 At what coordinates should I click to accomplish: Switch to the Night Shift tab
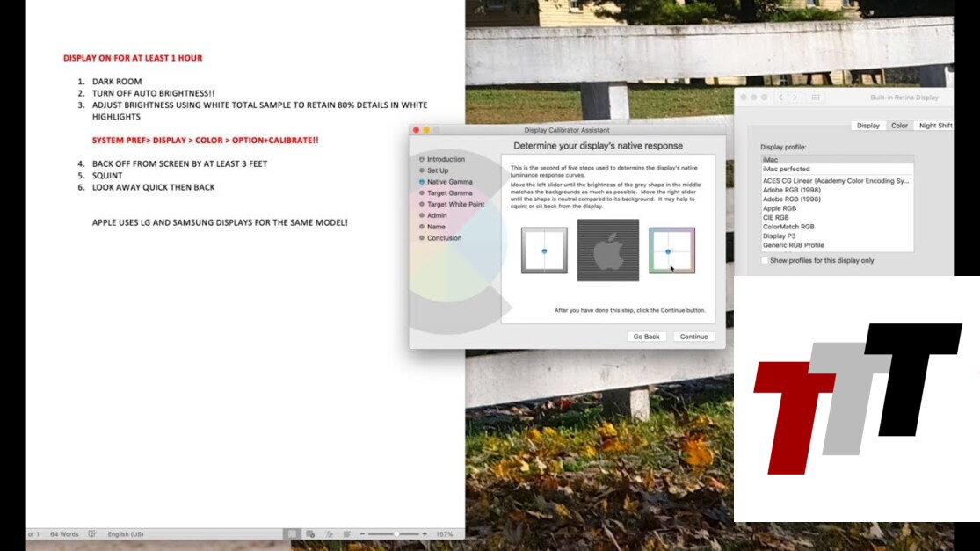[x=934, y=126]
